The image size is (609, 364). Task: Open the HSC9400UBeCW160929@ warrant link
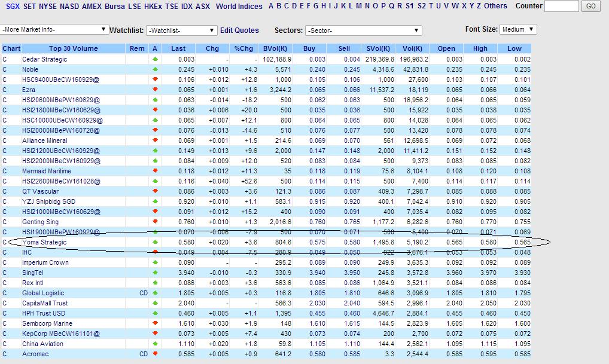point(60,79)
